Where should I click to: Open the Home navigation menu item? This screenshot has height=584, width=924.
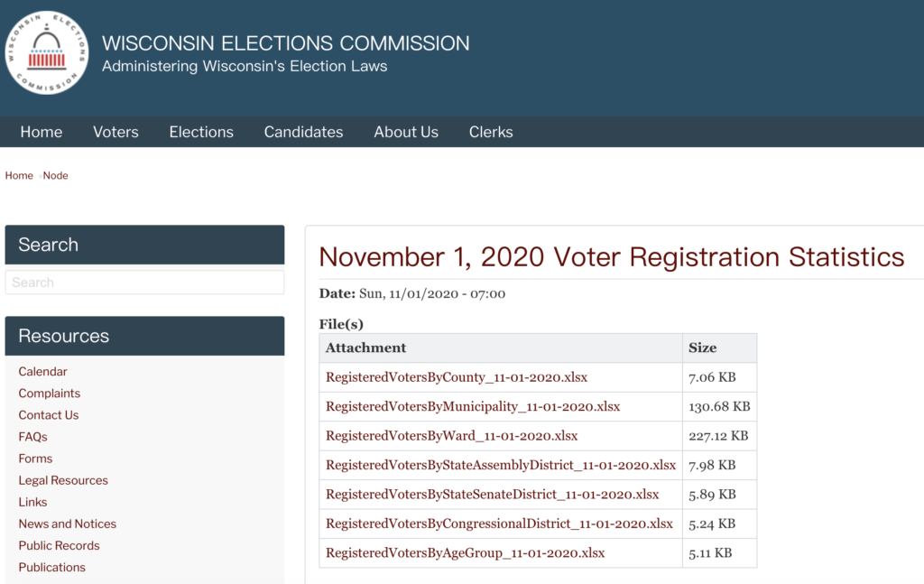click(x=42, y=132)
